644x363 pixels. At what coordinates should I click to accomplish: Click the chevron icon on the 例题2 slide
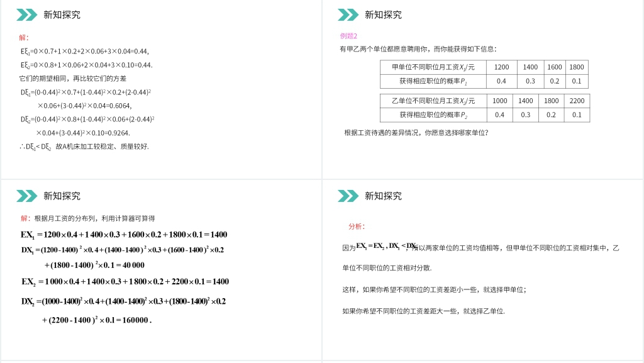click(348, 14)
